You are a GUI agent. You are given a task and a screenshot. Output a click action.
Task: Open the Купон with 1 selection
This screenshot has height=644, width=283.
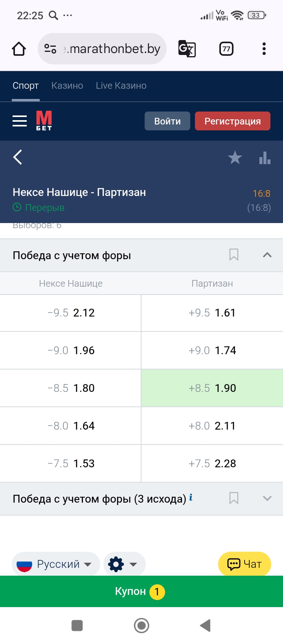(141, 591)
